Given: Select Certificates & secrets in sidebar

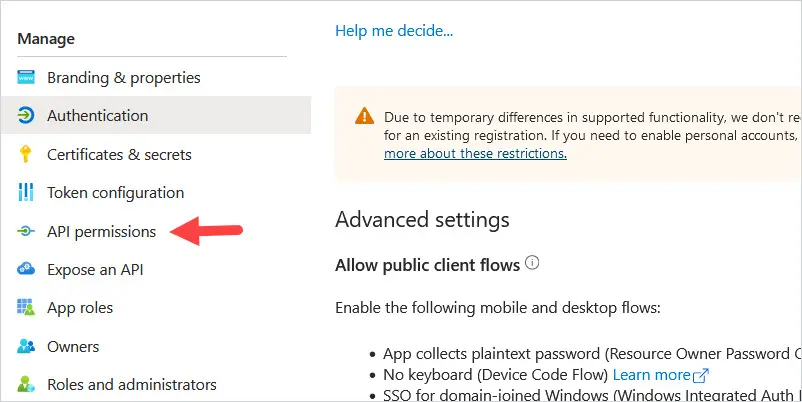Looking at the screenshot, I should (119, 154).
